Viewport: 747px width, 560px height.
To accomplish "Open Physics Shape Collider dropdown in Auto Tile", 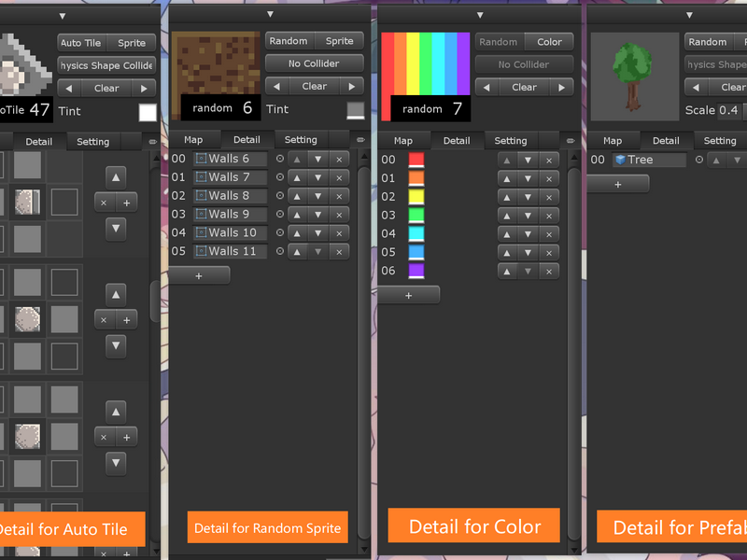I will pyautogui.click(x=106, y=65).
